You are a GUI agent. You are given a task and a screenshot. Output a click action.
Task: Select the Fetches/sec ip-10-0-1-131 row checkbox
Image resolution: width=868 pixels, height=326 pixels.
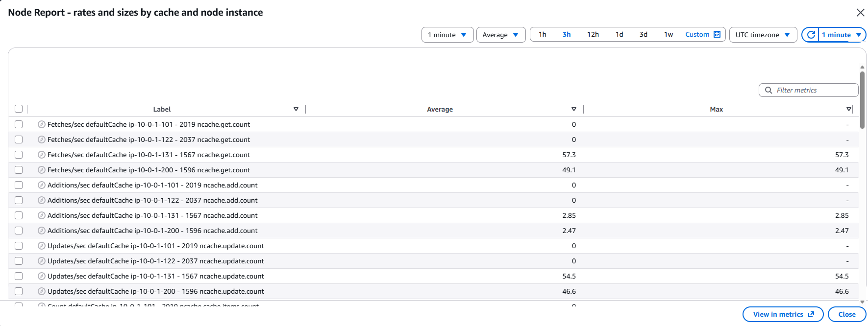(19, 155)
